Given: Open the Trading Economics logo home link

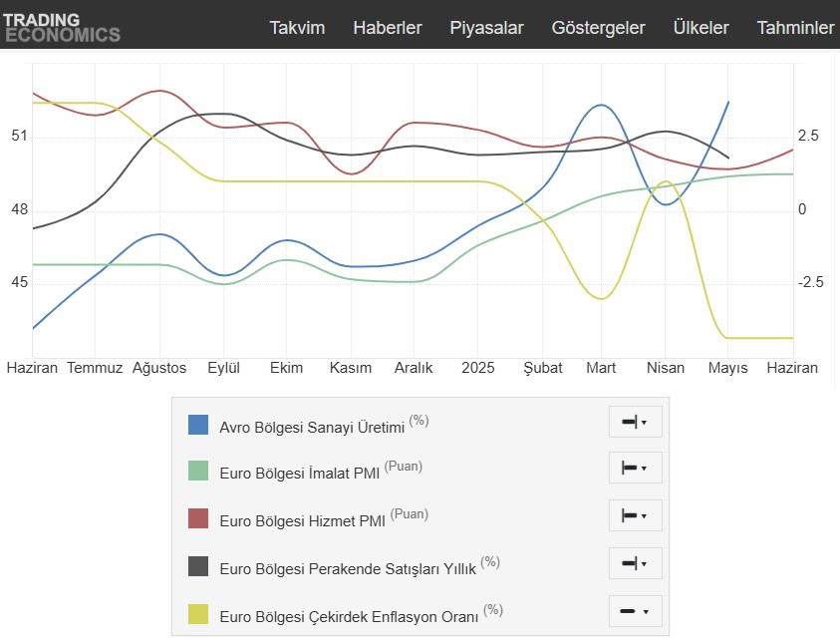Looking at the screenshot, I should point(62,27).
